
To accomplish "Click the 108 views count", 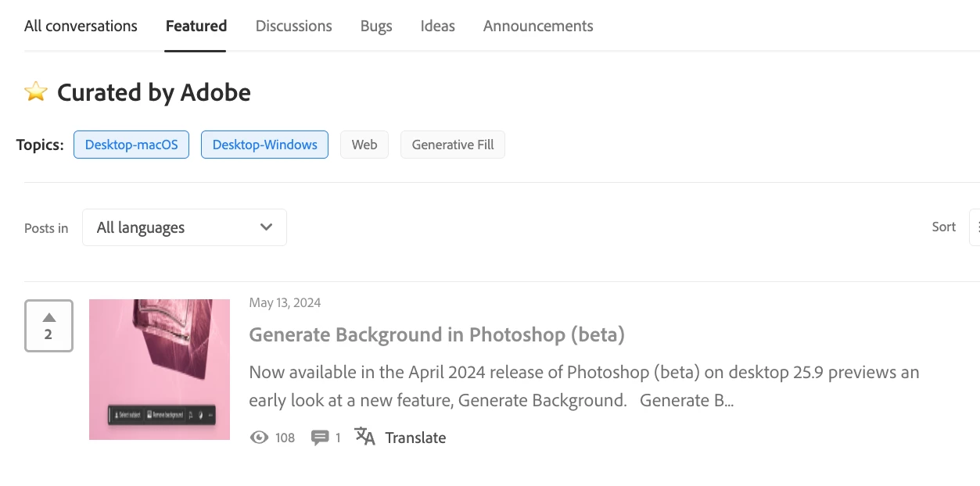I will coord(285,438).
